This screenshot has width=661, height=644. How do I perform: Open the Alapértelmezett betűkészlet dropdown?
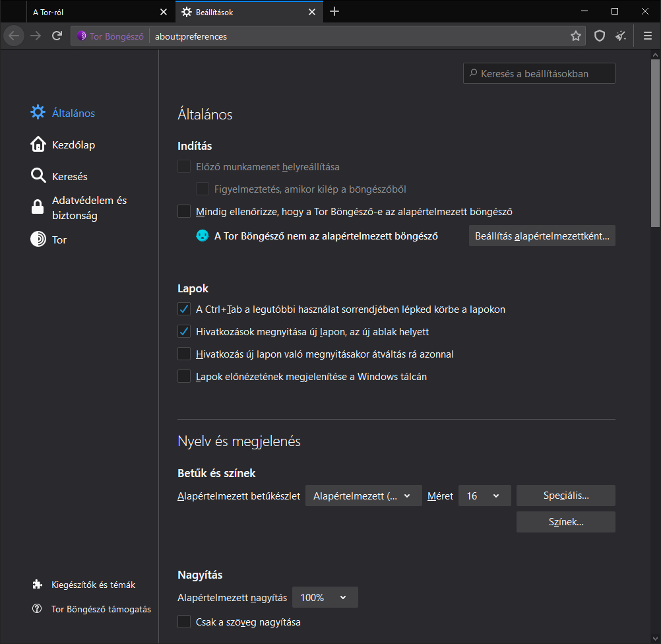coord(363,496)
